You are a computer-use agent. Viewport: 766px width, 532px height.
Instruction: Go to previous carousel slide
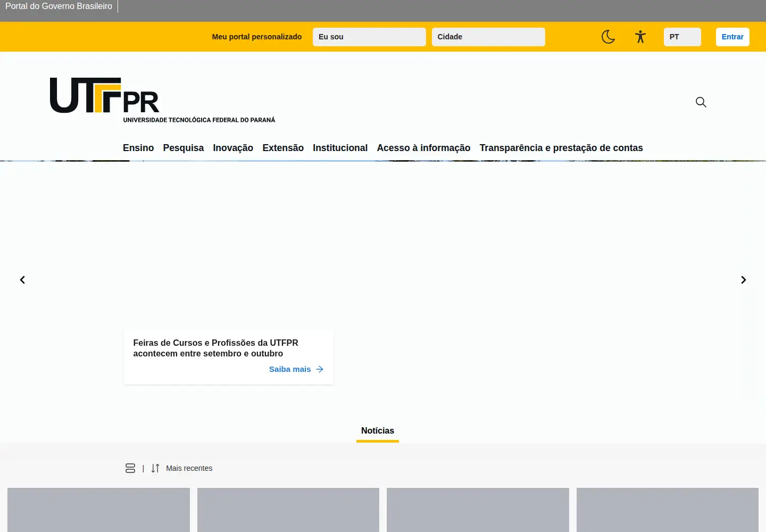point(22,280)
